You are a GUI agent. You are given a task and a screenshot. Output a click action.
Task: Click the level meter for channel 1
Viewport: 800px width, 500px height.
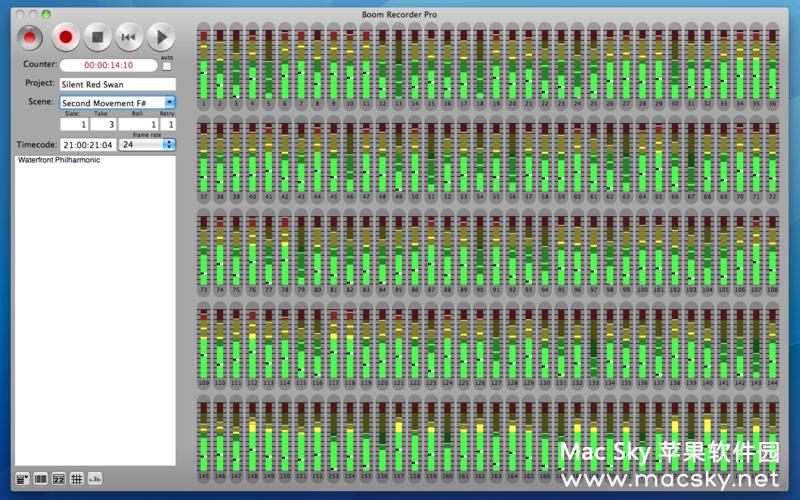coord(204,65)
